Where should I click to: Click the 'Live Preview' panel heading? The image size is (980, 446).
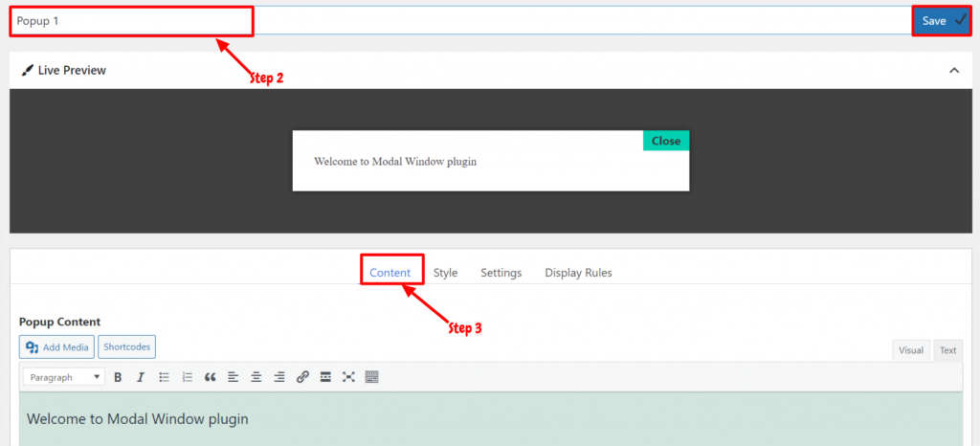coord(71,71)
